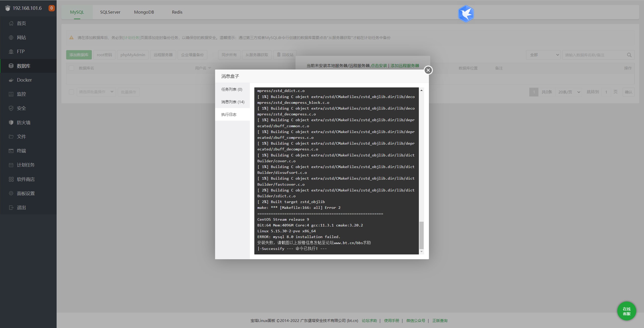
Task: Click the 安全 shield-check icon
Action: (x=11, y=108)
